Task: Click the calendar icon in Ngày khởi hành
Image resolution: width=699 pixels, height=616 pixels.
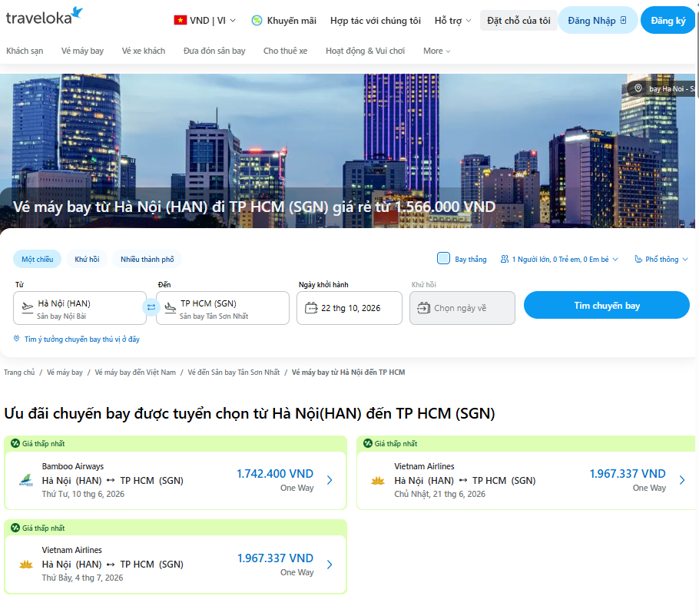Action: pyautogui.click(x=311, y=307)
